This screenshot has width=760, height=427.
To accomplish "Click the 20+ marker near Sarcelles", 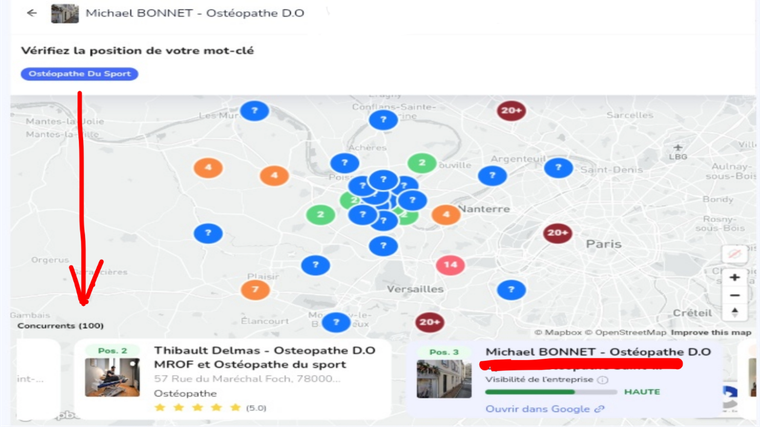I will [x=511, y=111].
